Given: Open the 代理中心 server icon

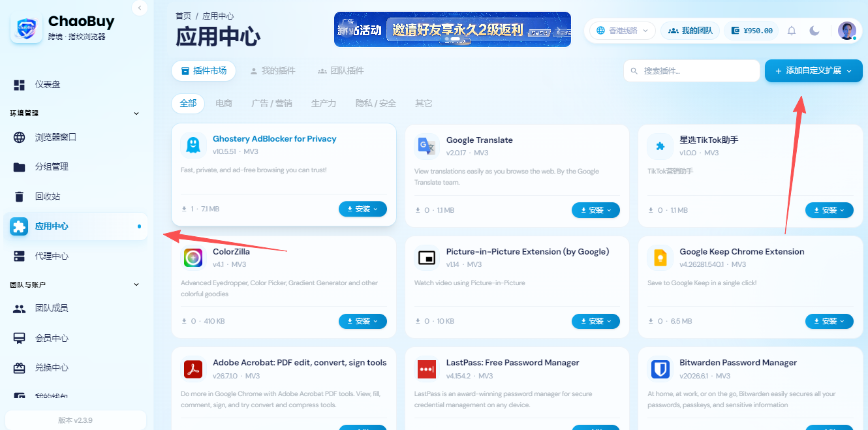Looking at the screenshot, I should [x=20, y=256].
